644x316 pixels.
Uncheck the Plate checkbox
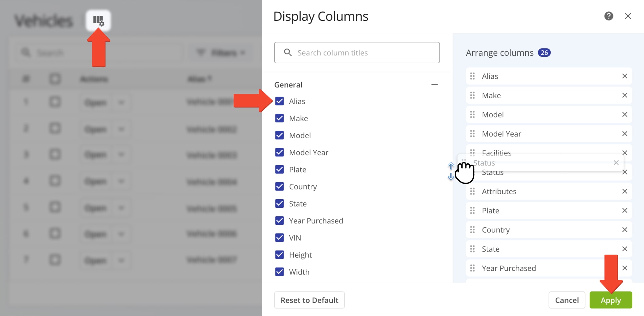pos(280,169)
